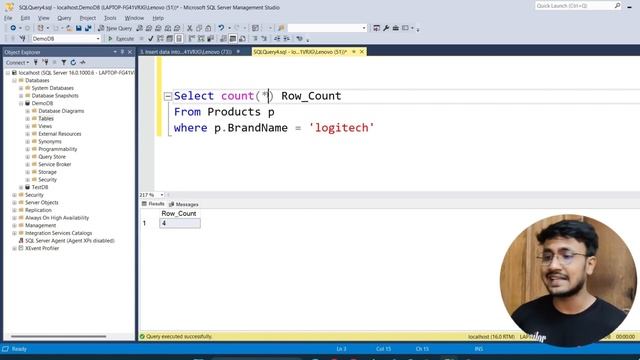Click the Save file icon
This screenshot has height=360, width=640.
(x=78, y=28)
